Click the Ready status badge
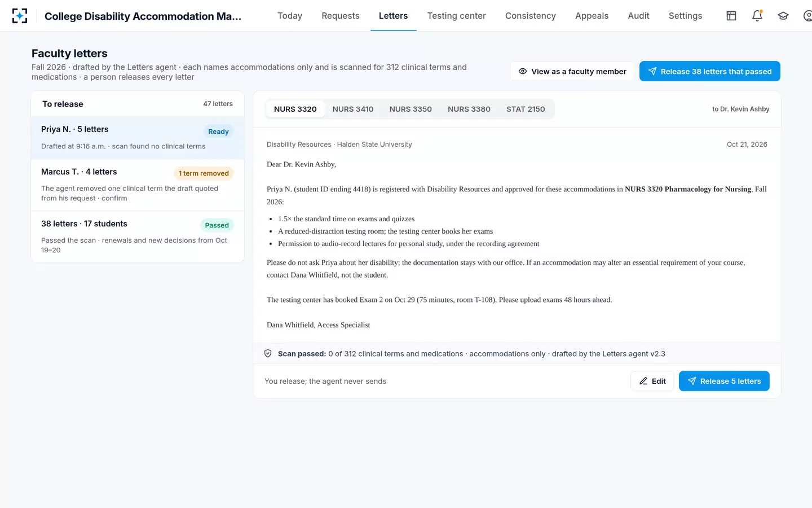The height and width of the screenshot is (508, 812). pos(218,132)
